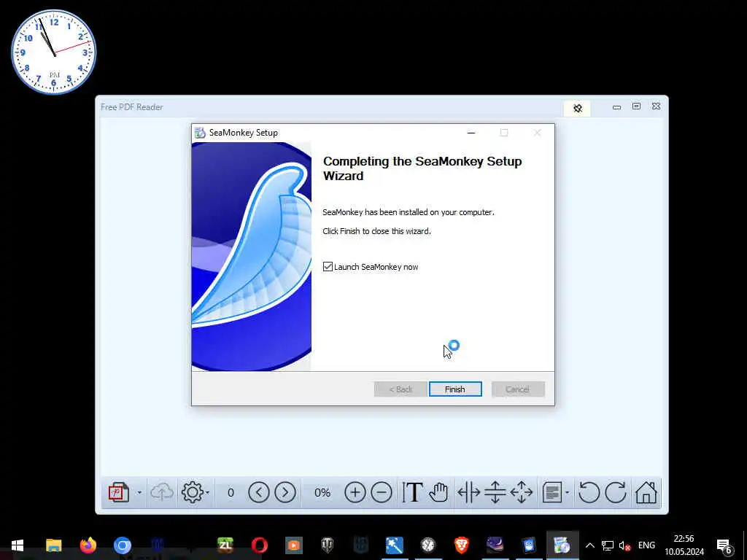The width and height of the screenshot is (747, 560).
Task: Close the Free PDF Reader window
Action: (x=656, y=106)
